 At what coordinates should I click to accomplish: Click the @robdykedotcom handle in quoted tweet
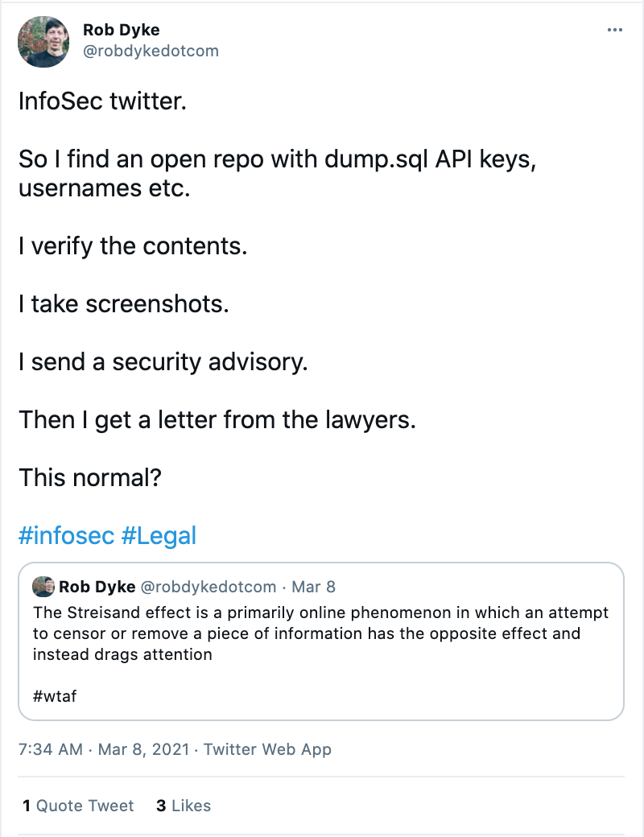208,587
